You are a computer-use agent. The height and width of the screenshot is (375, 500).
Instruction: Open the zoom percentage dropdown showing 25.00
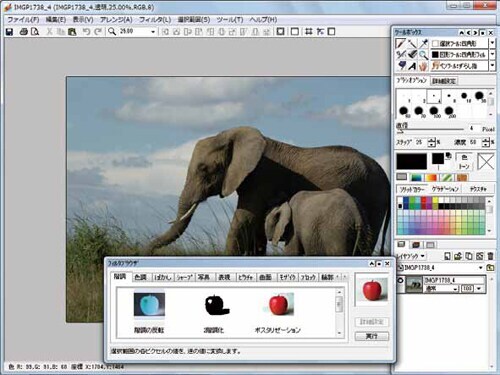(x=153, y=32)
